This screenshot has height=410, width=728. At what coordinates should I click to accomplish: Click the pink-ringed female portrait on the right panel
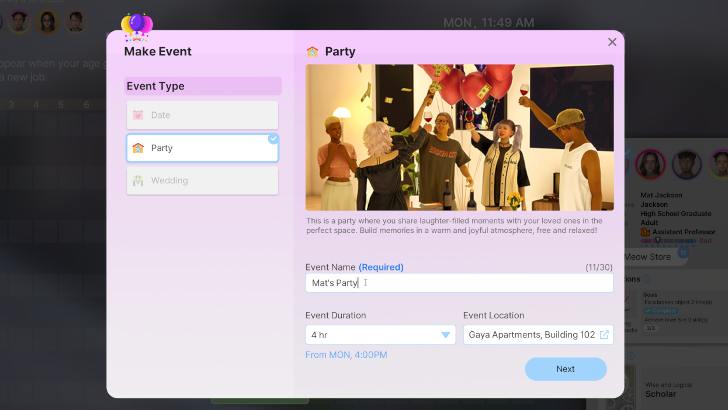[650, 164]
